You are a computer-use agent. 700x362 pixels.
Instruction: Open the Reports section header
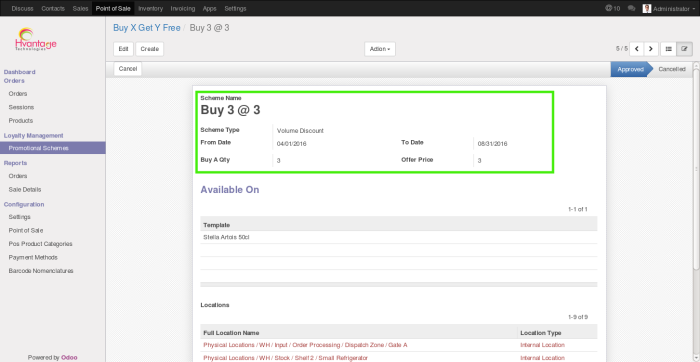pyautogui.click(x=15, y=163)
